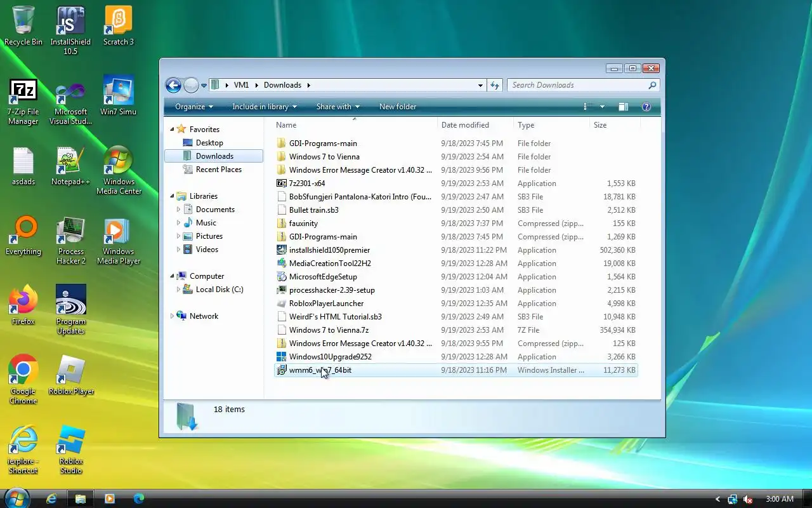Open address bar previous locations dropdown
This screenshot has height=508, width=812.
[480, 85]
